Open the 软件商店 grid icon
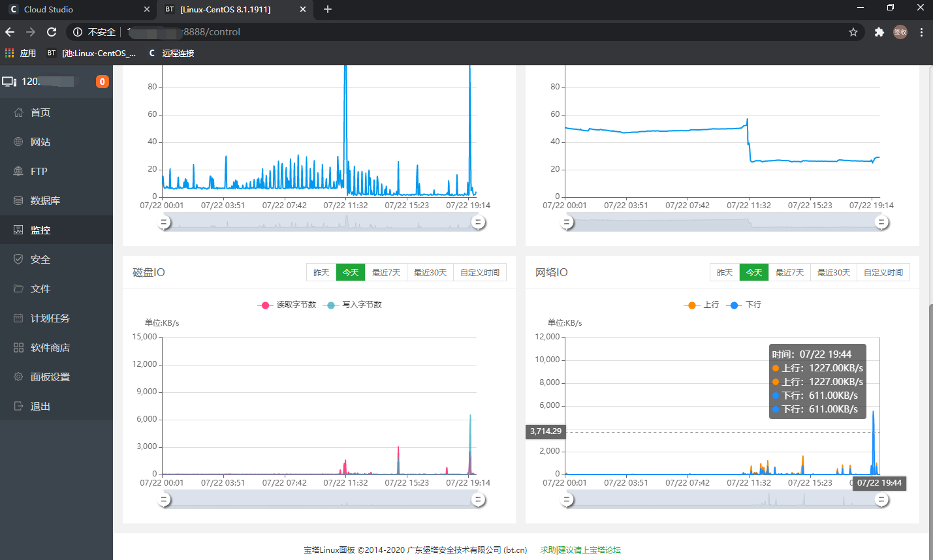933x560 pixels. (18, 347)
